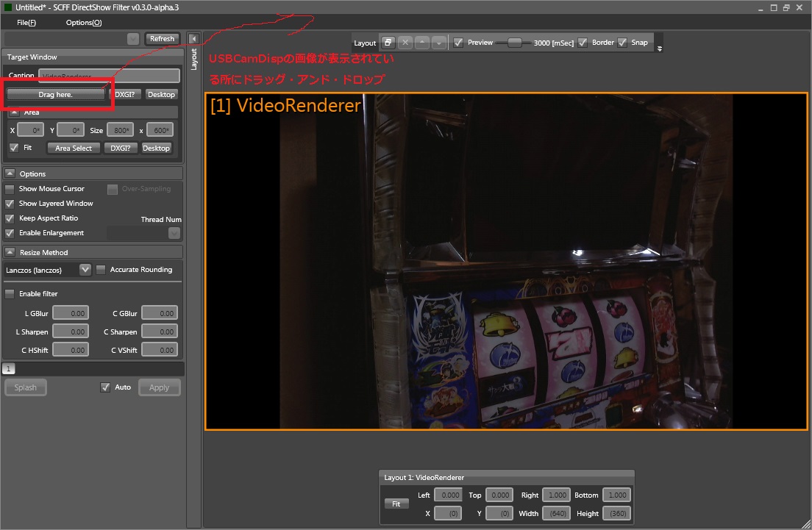The image size is (812, 530).
Task: Toggle the Snap checkbox
Action: (x=622, y=43)
